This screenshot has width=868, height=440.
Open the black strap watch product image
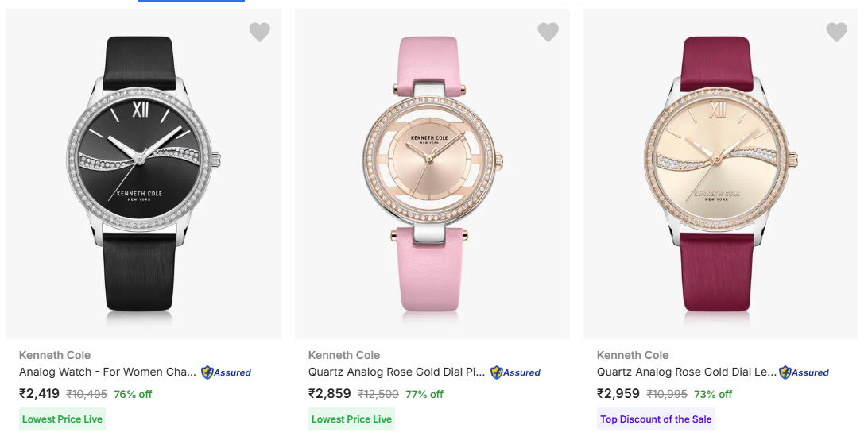click(x=140, y=173)
